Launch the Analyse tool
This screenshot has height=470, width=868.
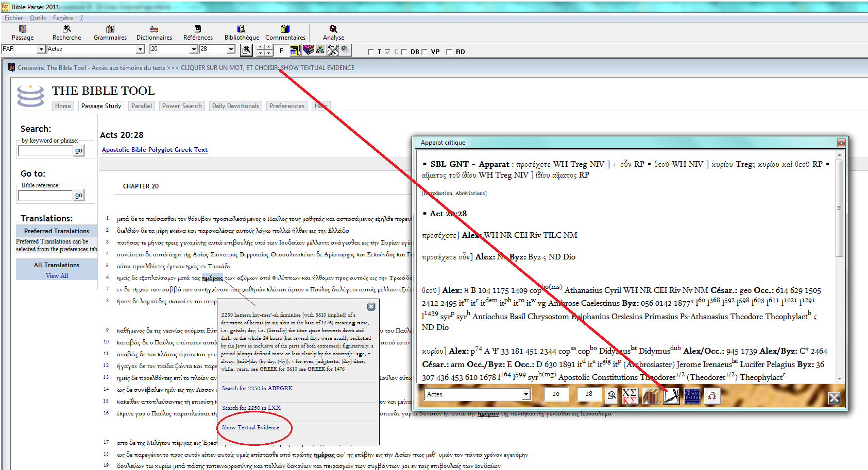333,32
